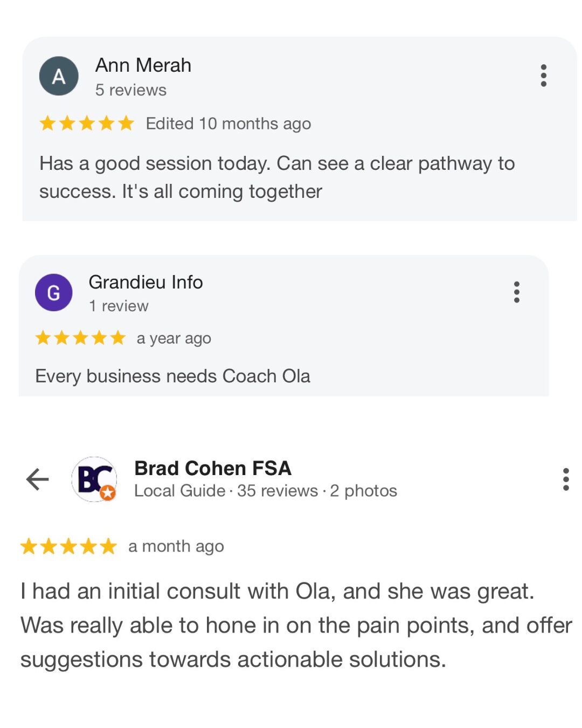582x728 pixels.
Task: Click "Every business needs Coach Ola" review
Action: [x=172, y=376]
